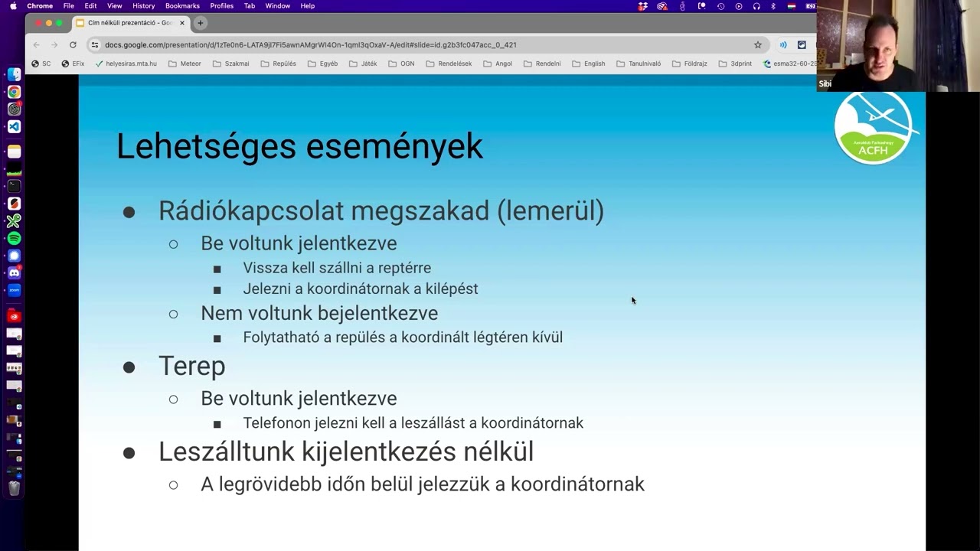980x551 pixels.
Task: Open the Profiles menu
Action: pyautogui.click(x=222, y=6)
